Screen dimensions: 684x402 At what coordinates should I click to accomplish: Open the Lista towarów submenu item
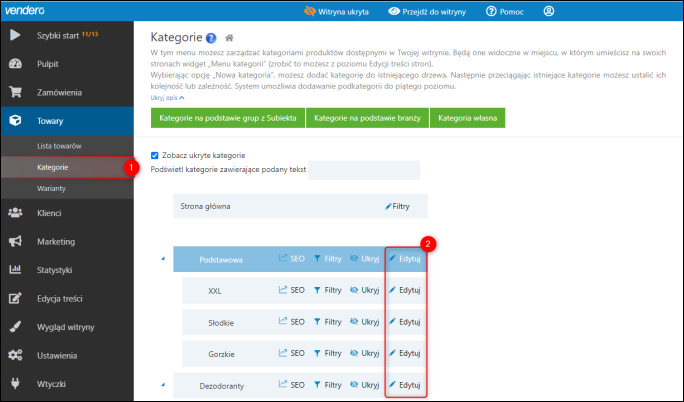click(59, 146)
